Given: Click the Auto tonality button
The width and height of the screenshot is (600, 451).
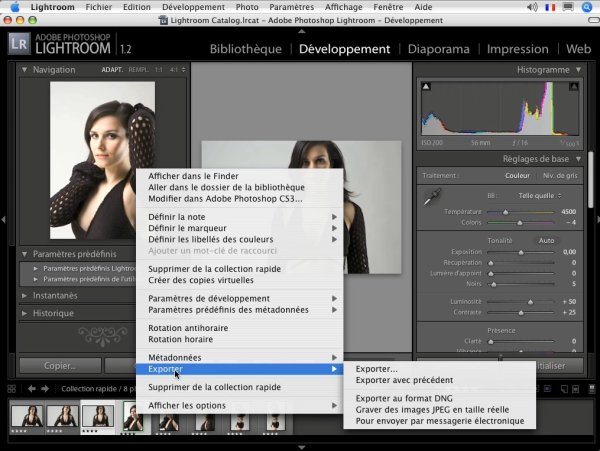Looking at the screenshot, I should pos(546,241).
